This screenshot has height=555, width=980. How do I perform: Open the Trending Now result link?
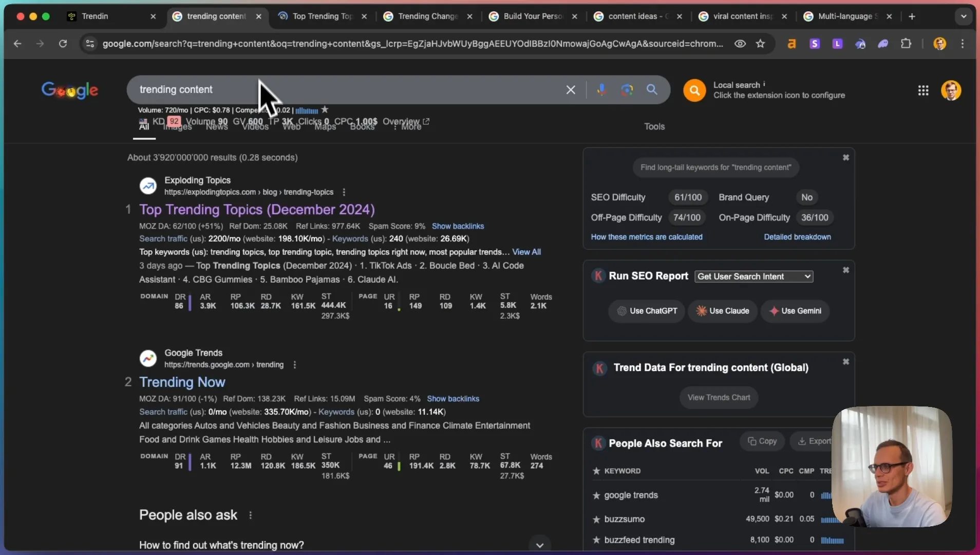click(182, 382)
